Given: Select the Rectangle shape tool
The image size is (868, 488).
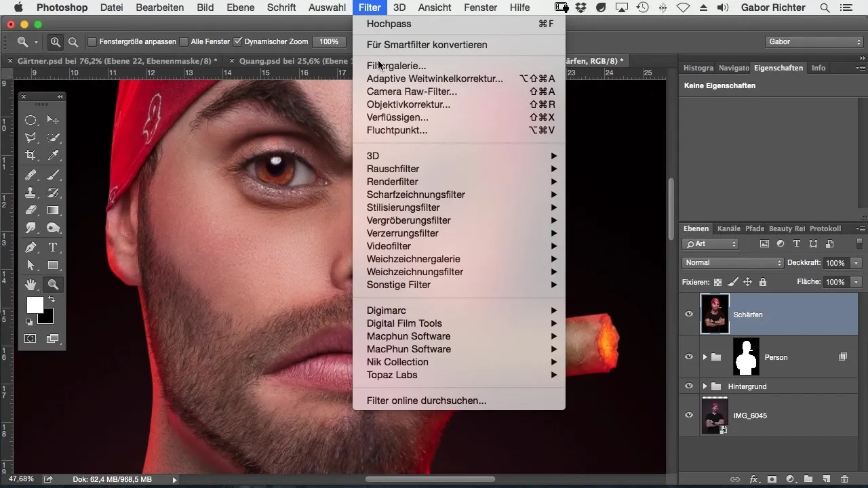Looking at the screenshot, I should 53,266.
